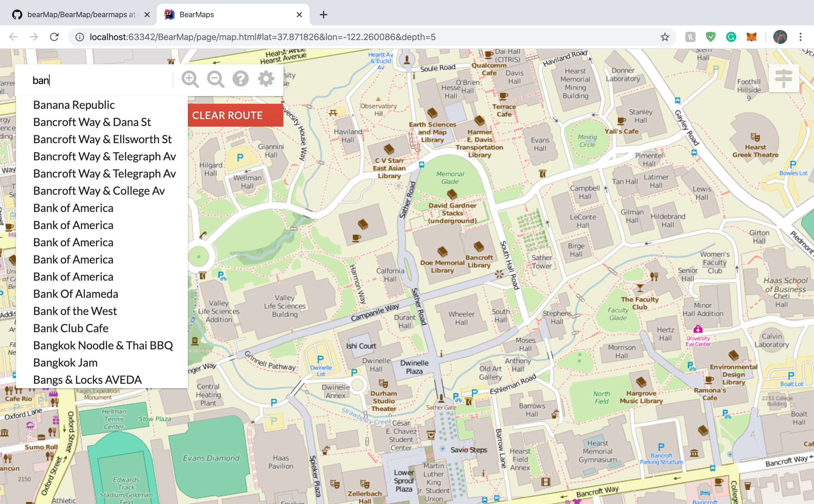Click the signpost directions icon on map
Image resolution: width=814 pixels, height=504 pixels.
click(x=784, y=78)
